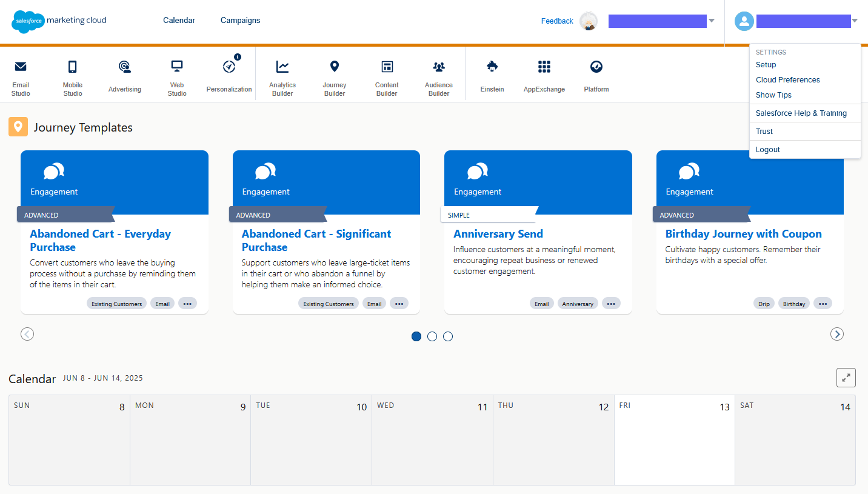
Task: Collapse the user account dropdown arrow
Action: point(855,21)
